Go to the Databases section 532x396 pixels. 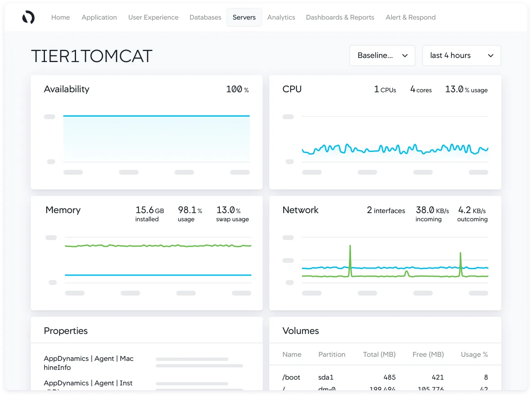pos(205,17)
